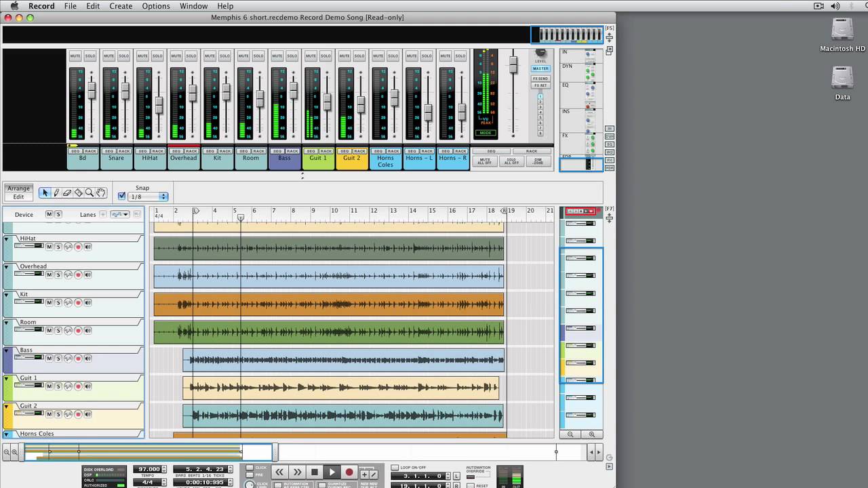Screen dimensions: 868x488
Task: Solo the Room sequencer track
Action: [58, 331]
